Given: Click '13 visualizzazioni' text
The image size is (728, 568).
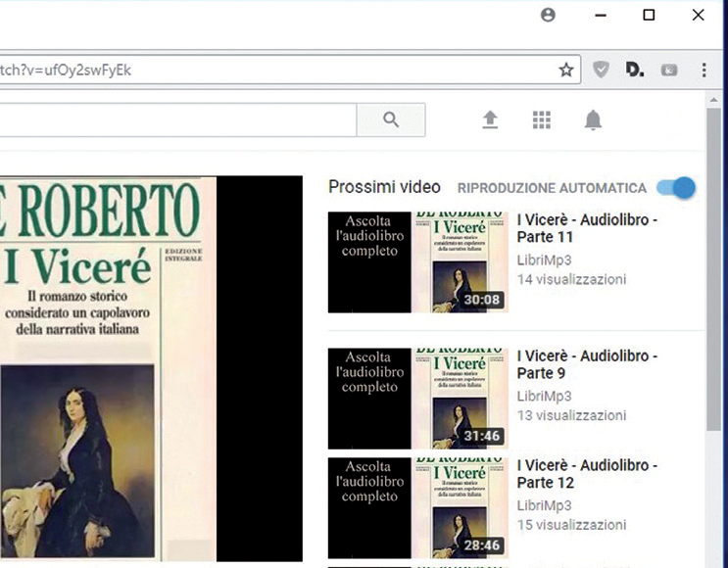Looking at the screenshot, I should point(571,415).
